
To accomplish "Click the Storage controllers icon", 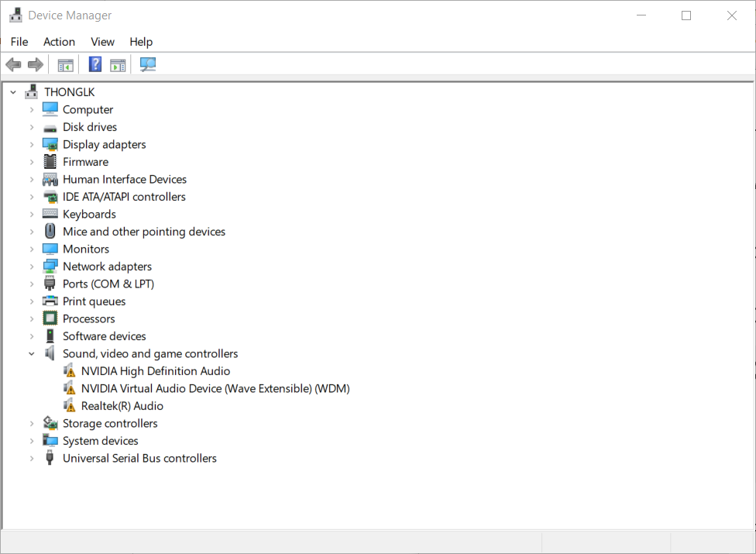I will 50,423.
